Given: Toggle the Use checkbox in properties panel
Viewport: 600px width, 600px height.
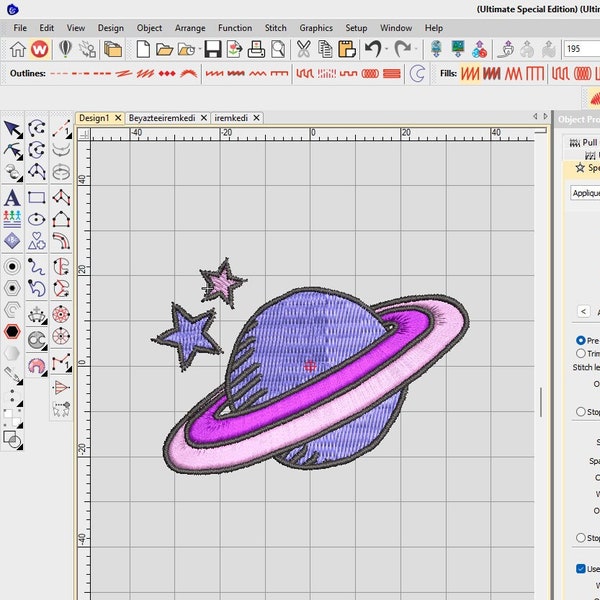Looking at the screenshot, I should [580, 569].
